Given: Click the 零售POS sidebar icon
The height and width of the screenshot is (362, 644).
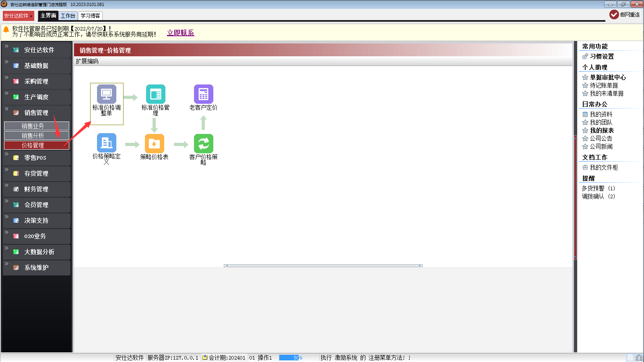Looking at the screenshot, I should coord(16,158).
